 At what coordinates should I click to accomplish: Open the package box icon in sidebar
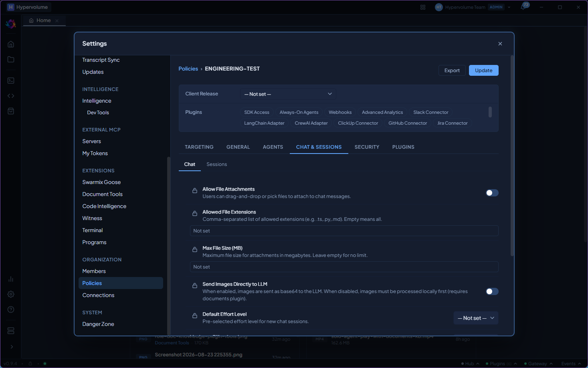point(11,111)
